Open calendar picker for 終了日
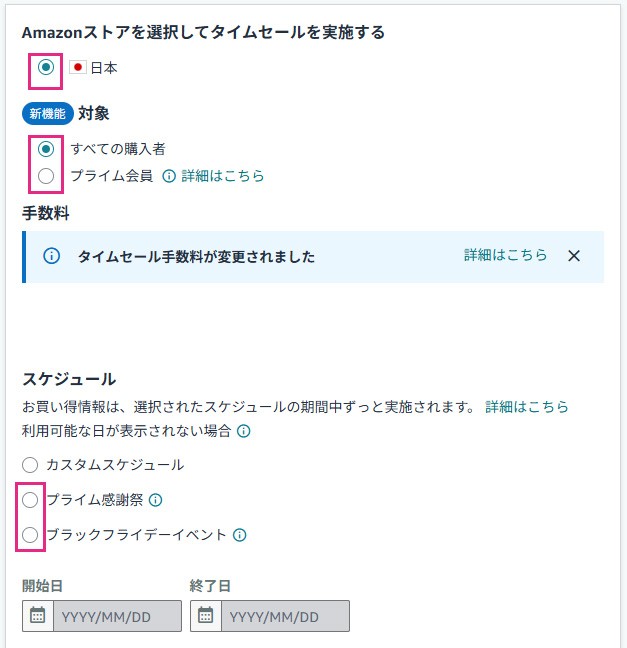 coord(206,616)
